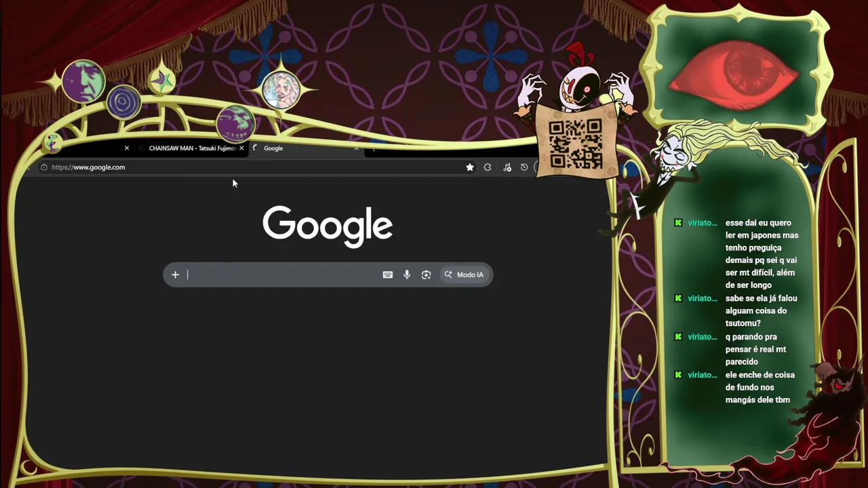Click chat message "sabe se ela já falou alguam coisa"
This screenshot has width=868, height=488.
[x=761, y=311]
